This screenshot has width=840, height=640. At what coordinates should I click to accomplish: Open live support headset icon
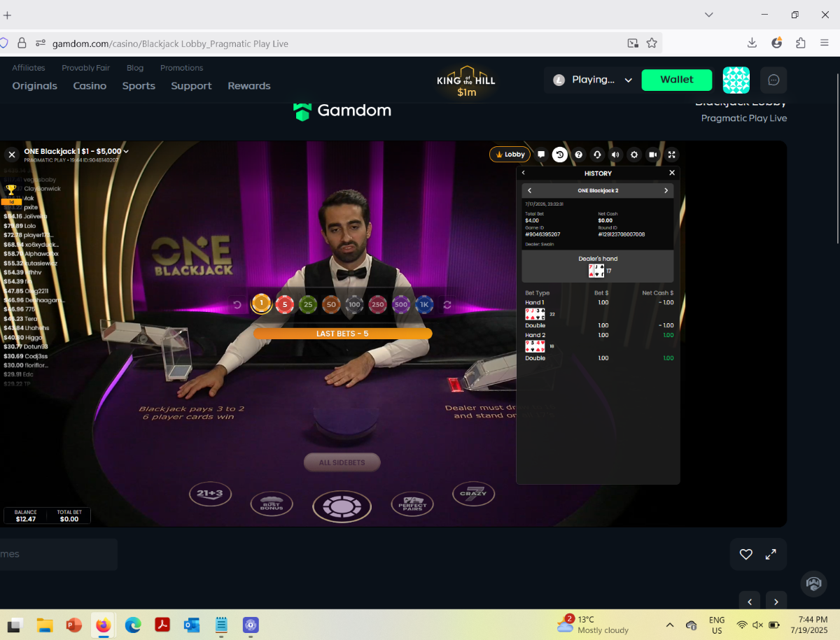click(597, 155)
